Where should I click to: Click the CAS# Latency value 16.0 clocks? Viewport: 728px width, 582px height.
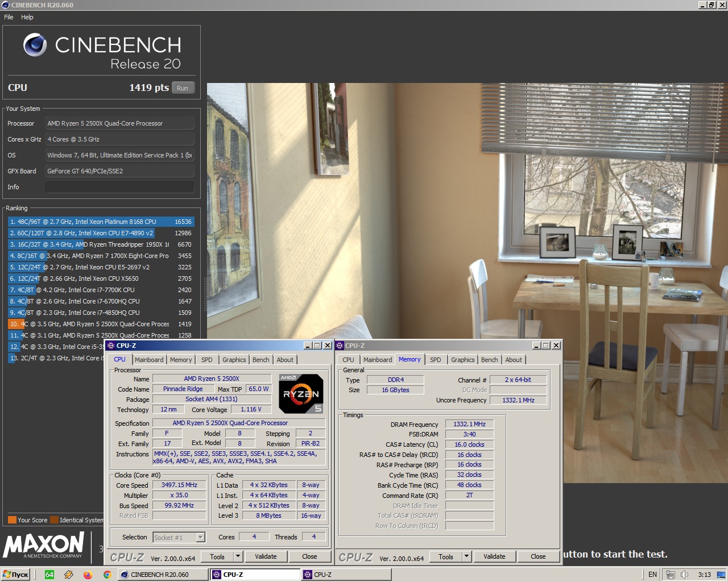pyautogui.click(x=469, y=445)
